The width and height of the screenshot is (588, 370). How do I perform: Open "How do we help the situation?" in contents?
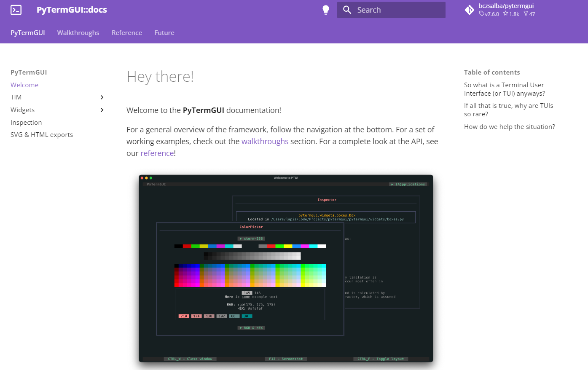point(509,126)
